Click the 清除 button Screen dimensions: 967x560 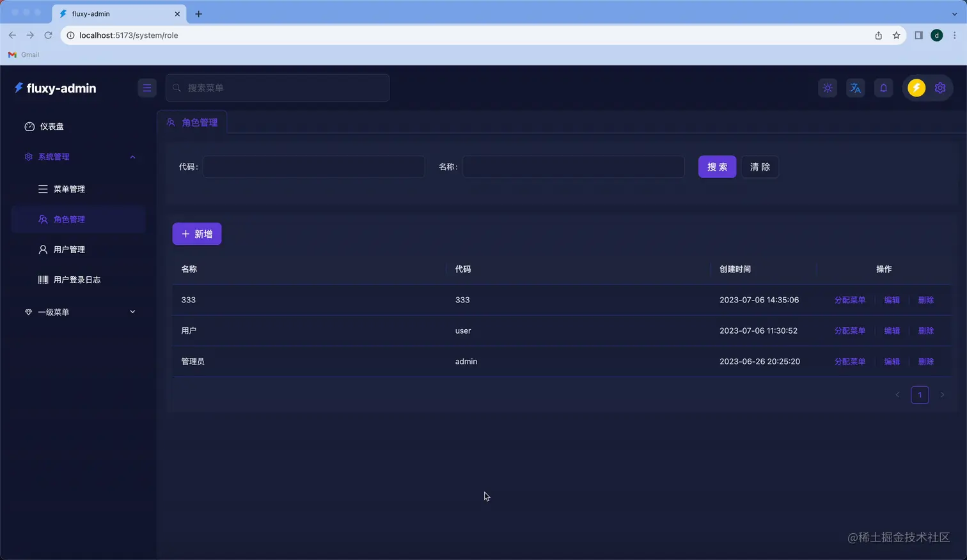pos(760,167)
